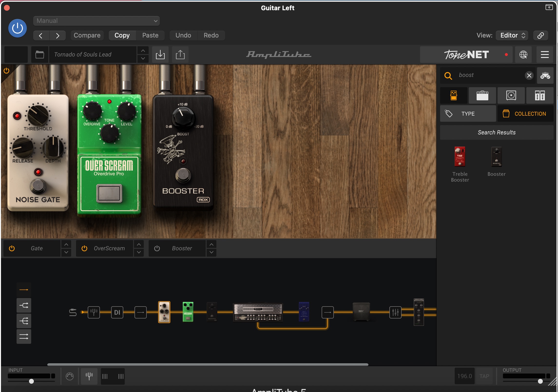The width and height of the screenshot is (558, 392).
Task: Select the rack effects gear category
Action: point(540,95)
